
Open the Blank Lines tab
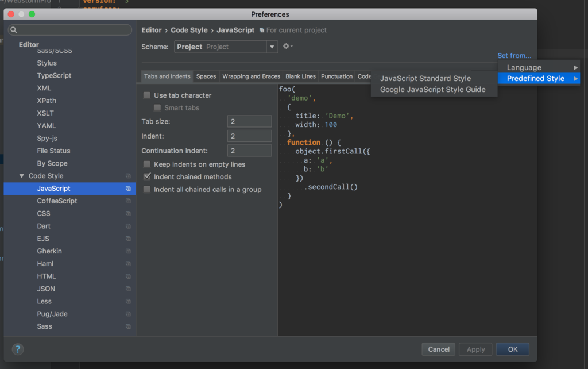(300, 76)
